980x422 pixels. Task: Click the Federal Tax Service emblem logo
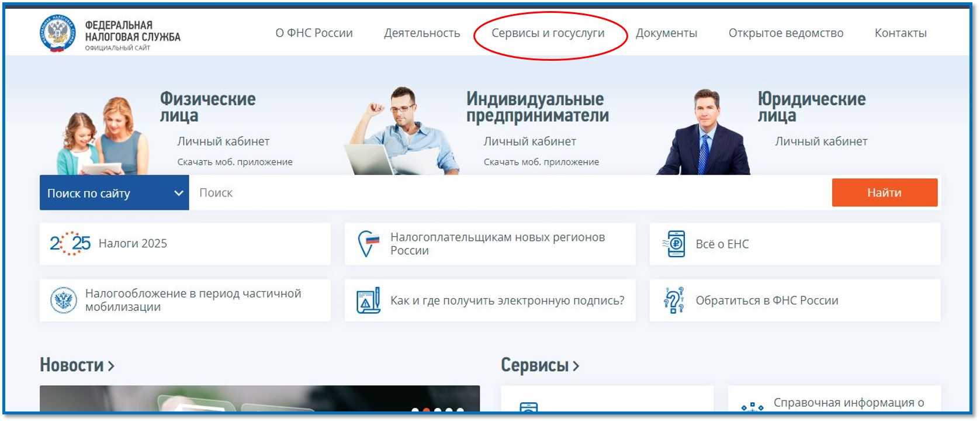tap(57, 33)
